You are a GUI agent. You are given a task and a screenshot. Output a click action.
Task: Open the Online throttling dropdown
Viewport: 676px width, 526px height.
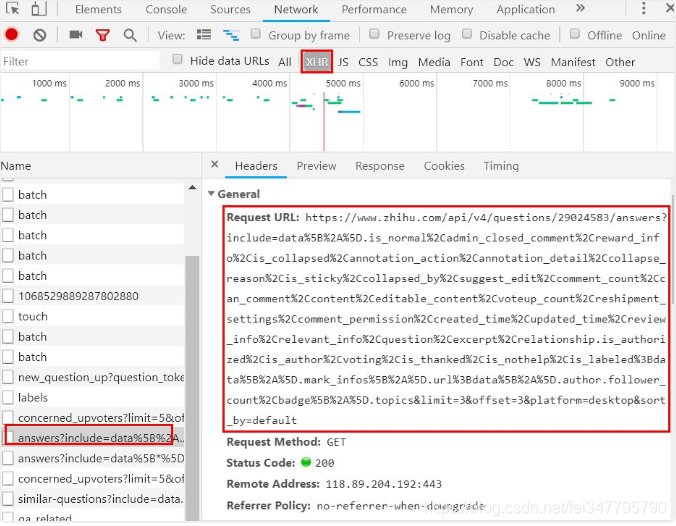click(x=648, y=35)
